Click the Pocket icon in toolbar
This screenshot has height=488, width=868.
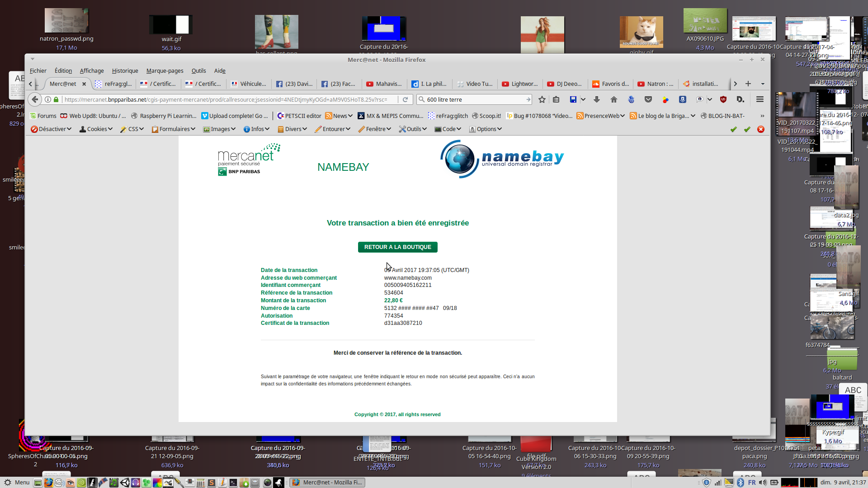point(648,99)
